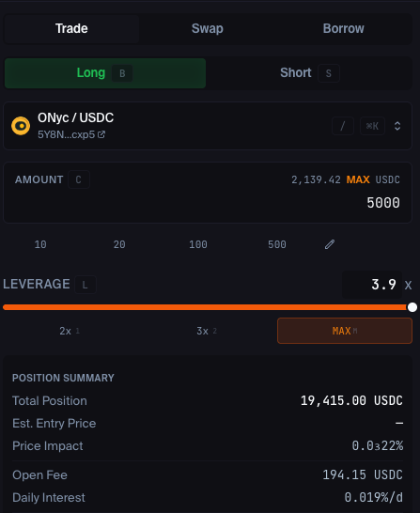Click the pencil edit presets icon

tap(330, 244)
